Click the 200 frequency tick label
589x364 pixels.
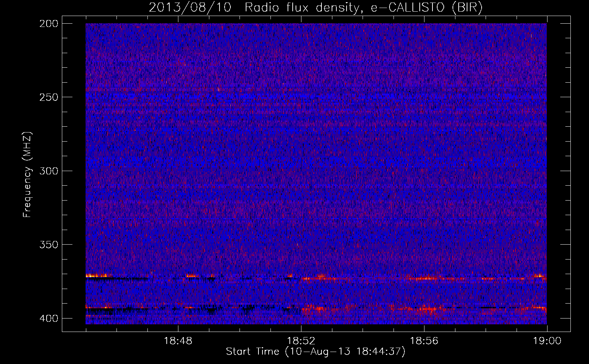pos(49,24)
